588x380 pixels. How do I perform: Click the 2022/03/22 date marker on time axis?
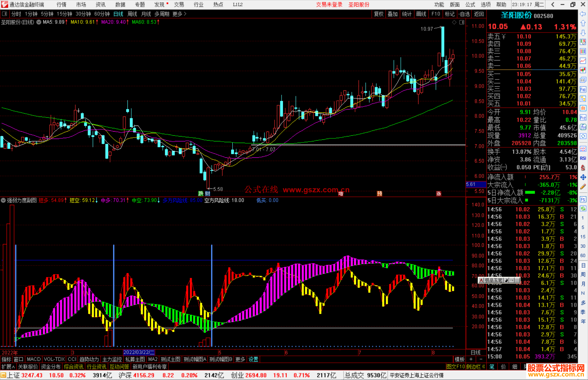point(139,352)
